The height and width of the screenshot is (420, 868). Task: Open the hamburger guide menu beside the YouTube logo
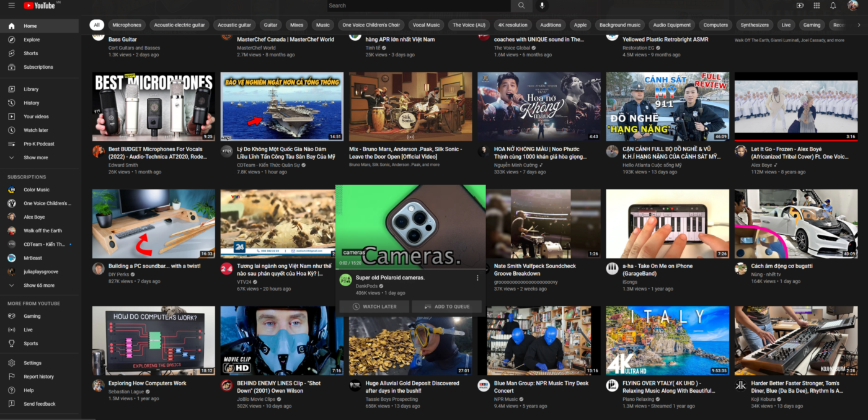click(x=11, y=6)
